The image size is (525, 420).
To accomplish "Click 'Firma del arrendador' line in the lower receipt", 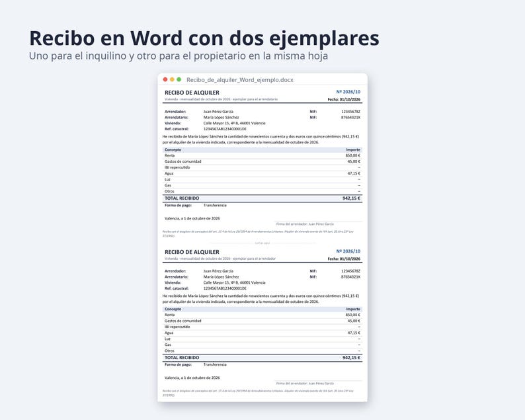I will [305, 384].
